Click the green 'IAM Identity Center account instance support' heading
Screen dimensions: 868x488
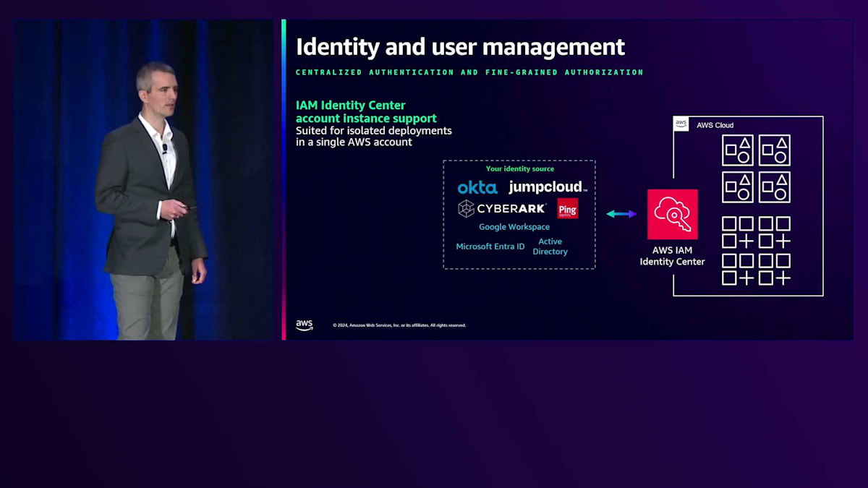(366, 111)
